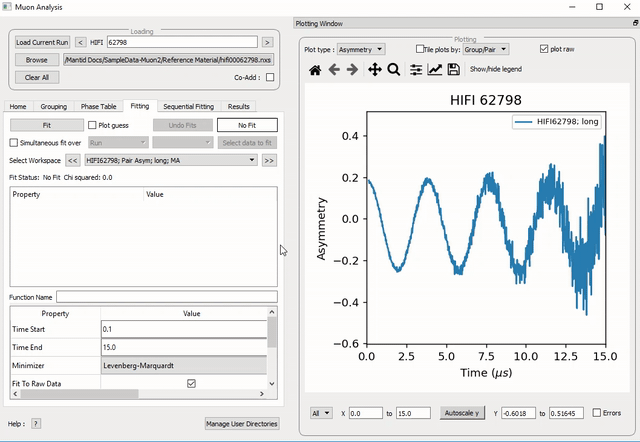Image resolution: width=640 pixels, height=442 pixels.
Task: Open the Plot type Asymmetry dropdown
Action: (360, 48)
